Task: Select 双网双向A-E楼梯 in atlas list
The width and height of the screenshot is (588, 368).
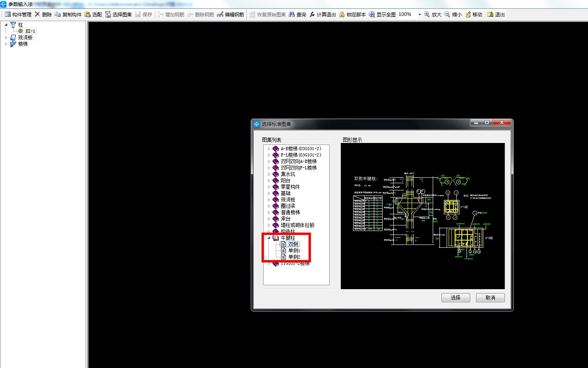Action: click(299, 161)
